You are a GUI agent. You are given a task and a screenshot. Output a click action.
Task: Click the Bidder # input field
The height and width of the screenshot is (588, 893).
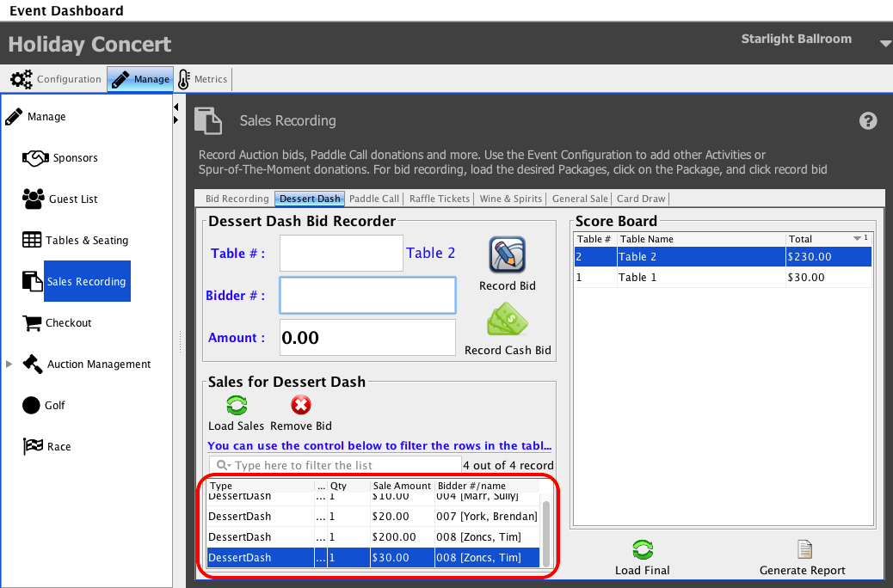(368, 296)
